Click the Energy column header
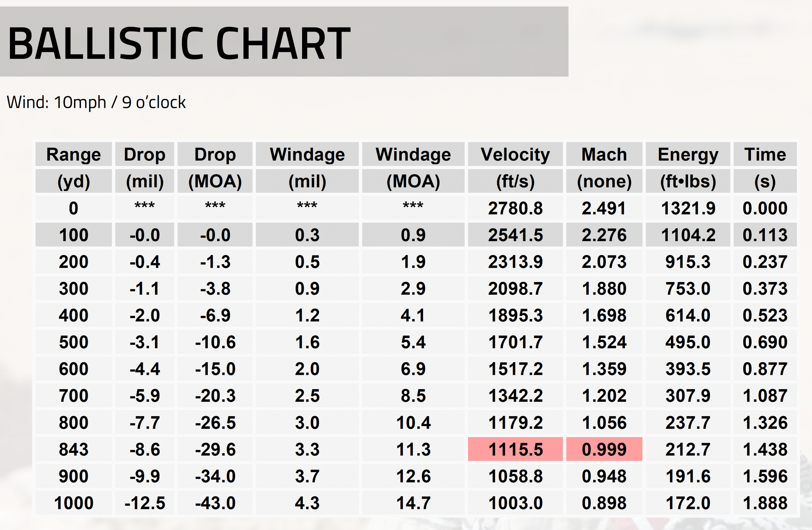Screen dimensions: 812x530 688,154
